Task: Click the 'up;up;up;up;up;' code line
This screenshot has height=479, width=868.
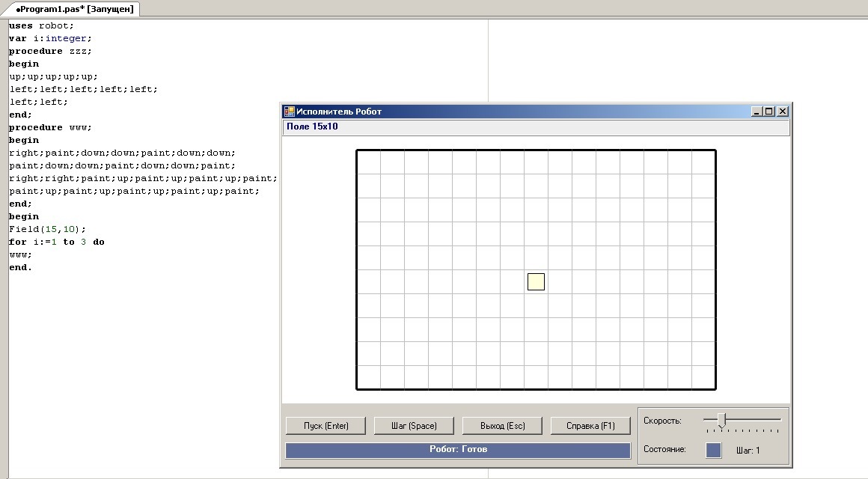Action: click(x=53, y=76)
